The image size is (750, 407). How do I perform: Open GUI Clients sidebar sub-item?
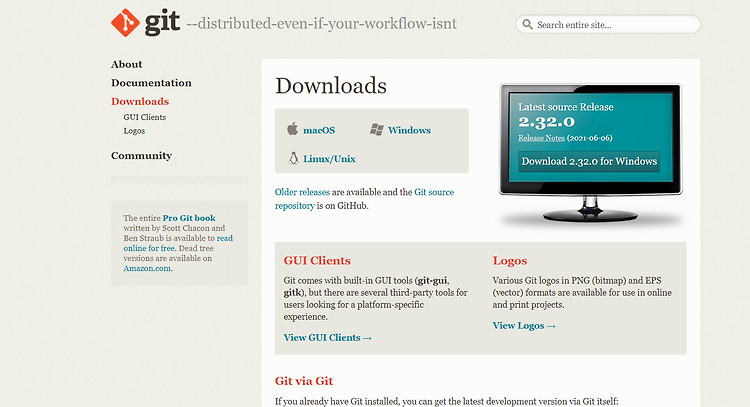144,117
